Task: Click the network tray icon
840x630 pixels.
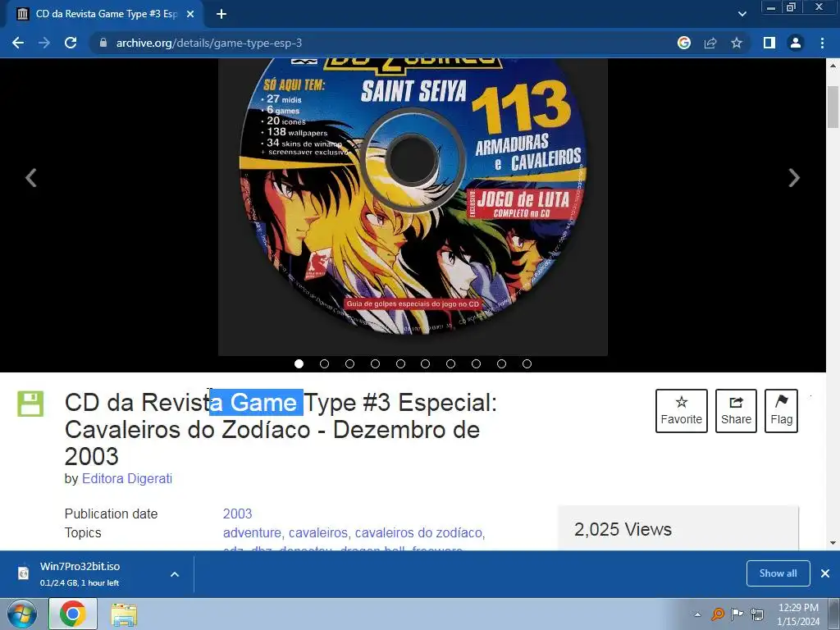Action: pos(757,614)
